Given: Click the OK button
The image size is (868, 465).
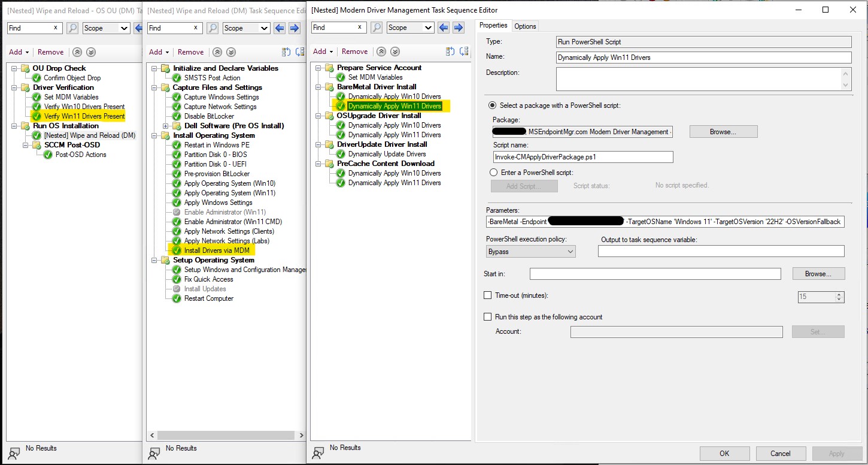Looking at the screenshot, I should coord(724,454).
